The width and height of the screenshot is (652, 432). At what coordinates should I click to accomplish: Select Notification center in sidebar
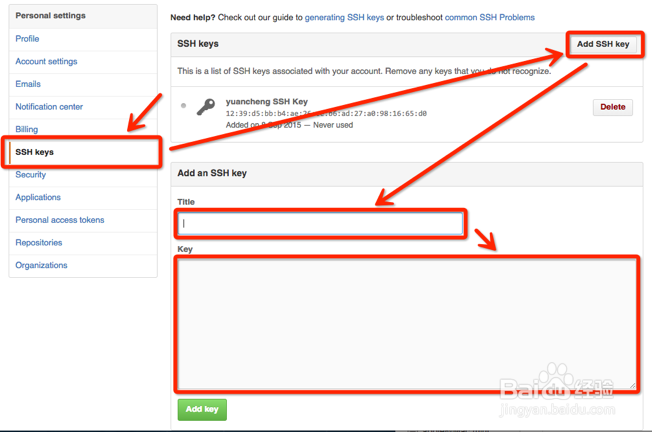coord(49,107)
